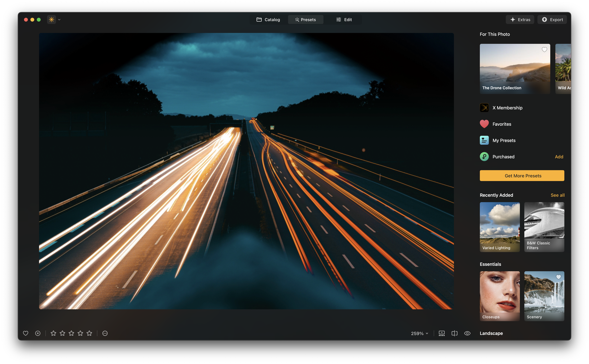Open more options via the ellipsis icon
The height and width of the screenshot is (364, 589).
pyautogui.click(x=105, y=333)
